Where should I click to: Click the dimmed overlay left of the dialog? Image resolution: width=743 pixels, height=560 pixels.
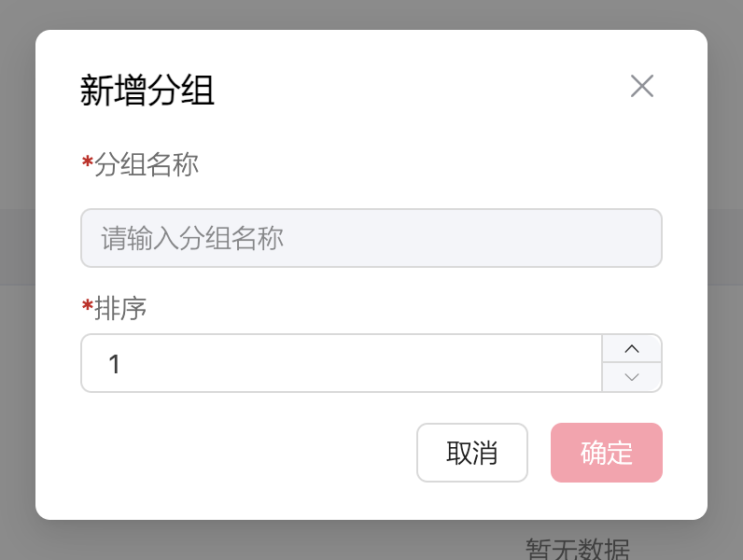pyautogui.click(x=17, y=280)
